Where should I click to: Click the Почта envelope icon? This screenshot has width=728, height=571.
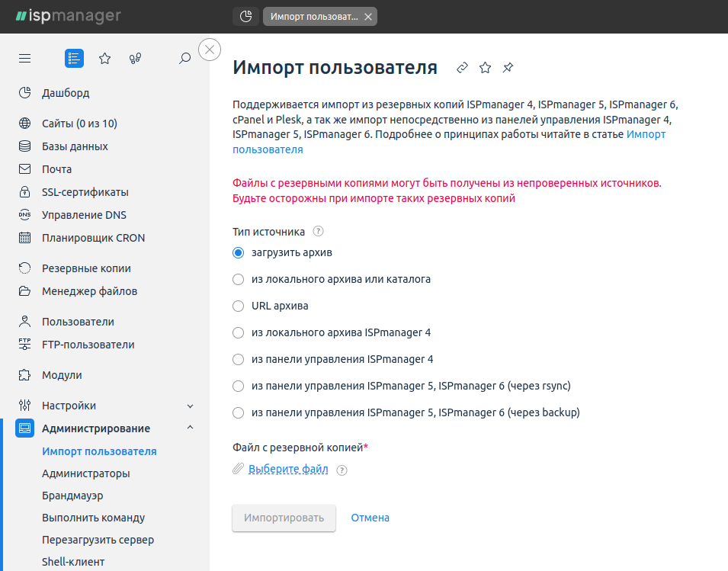point(24,169)
